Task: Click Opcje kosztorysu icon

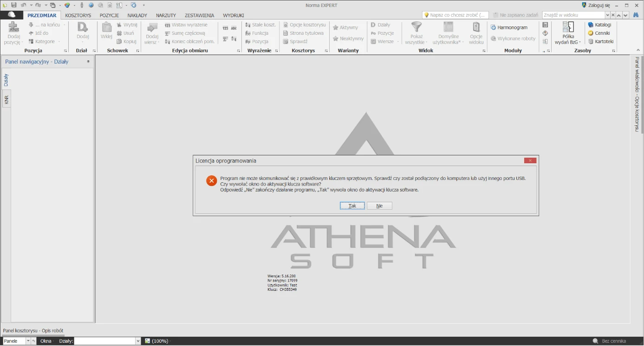Action: point(286,25)
